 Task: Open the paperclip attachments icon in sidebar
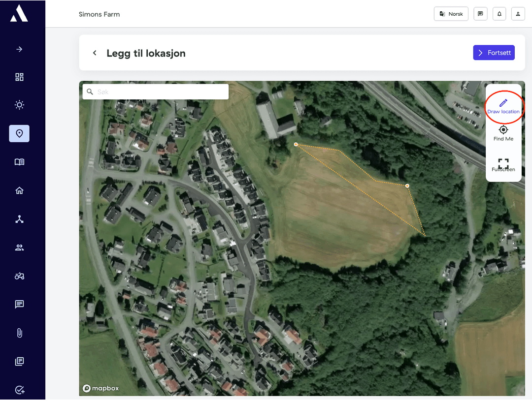(x=19, y=333)
